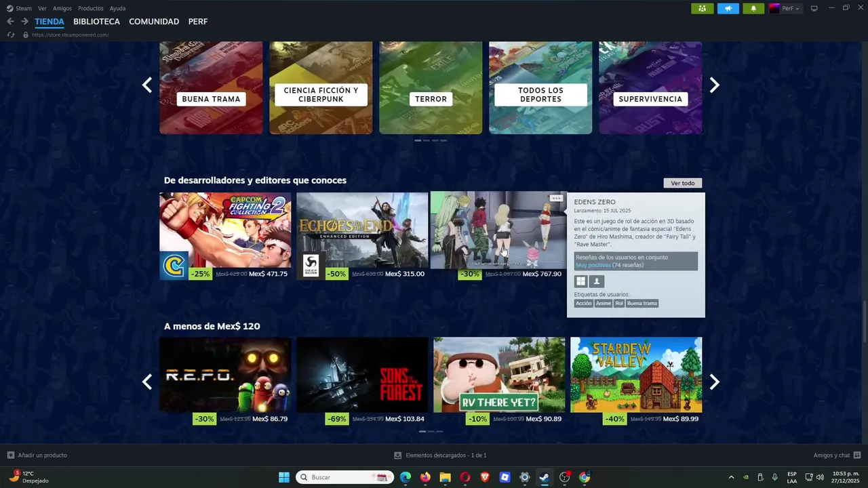Open downloads Elementos descargados status
The height and width of the screenshot is (488, 868).
click(x=440, y=455)
